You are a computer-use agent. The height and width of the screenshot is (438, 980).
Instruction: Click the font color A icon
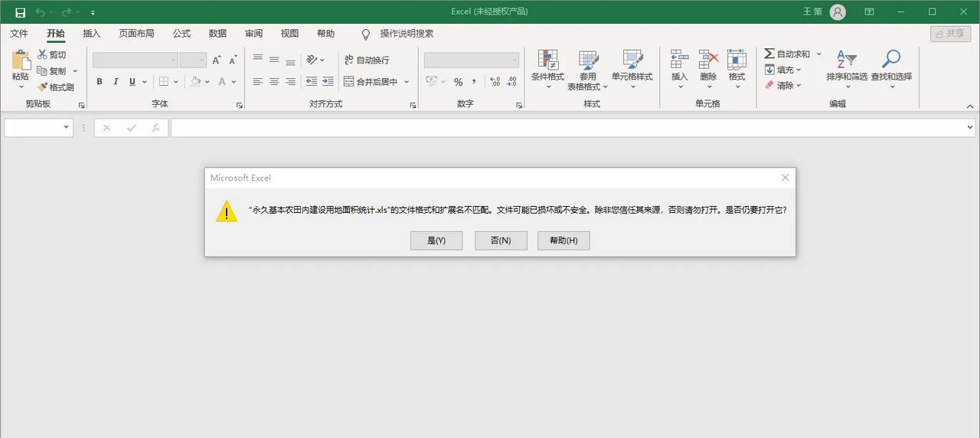click(x=223, y=82)
